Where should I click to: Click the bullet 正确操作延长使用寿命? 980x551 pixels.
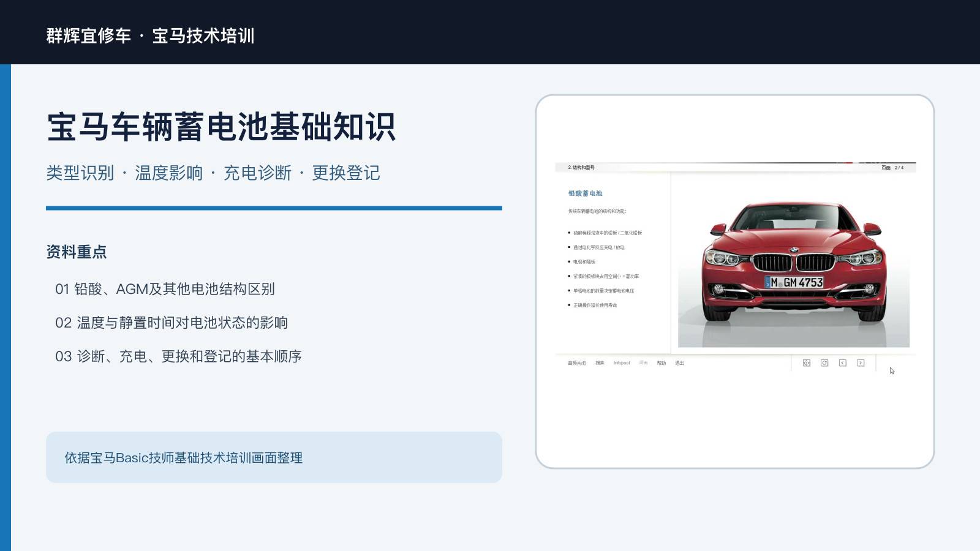(595, 305)
